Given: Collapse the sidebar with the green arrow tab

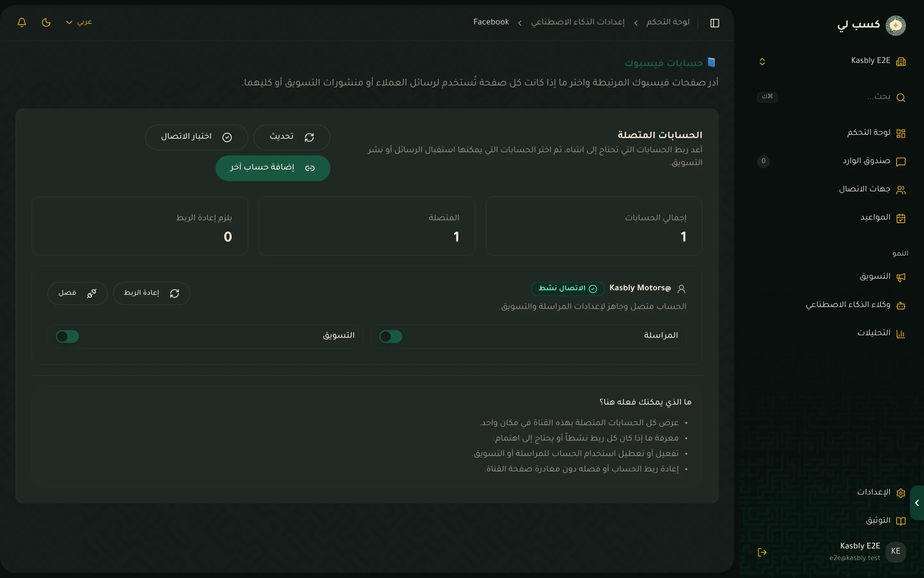Looking at the screenshot, I should coord(917,503).
